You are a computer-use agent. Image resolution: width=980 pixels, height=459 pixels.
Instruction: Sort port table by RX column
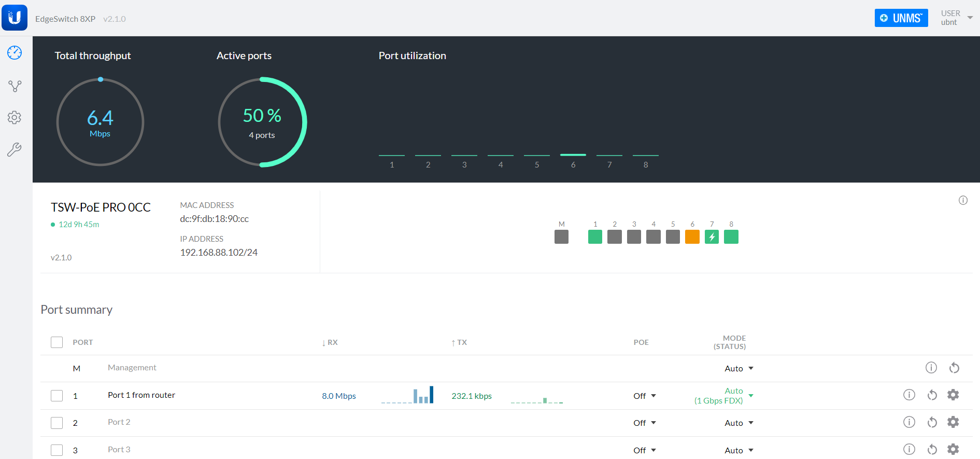click(330, 342)
